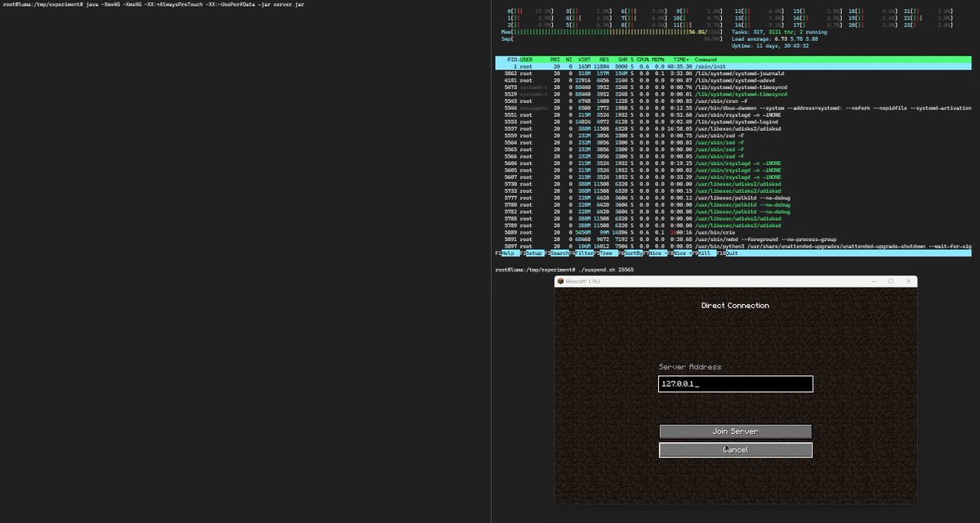Click the Cancel button in Direct Connection

click(735, 450)
